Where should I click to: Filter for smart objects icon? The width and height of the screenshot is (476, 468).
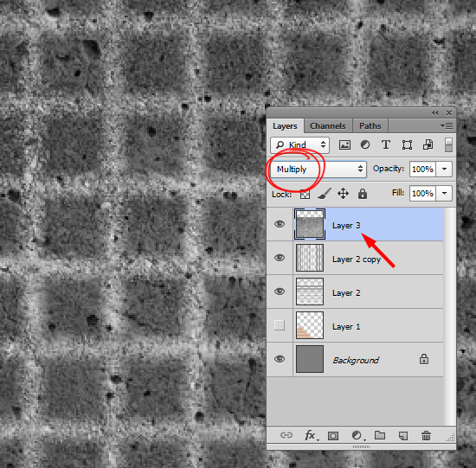tap(428, 144)
